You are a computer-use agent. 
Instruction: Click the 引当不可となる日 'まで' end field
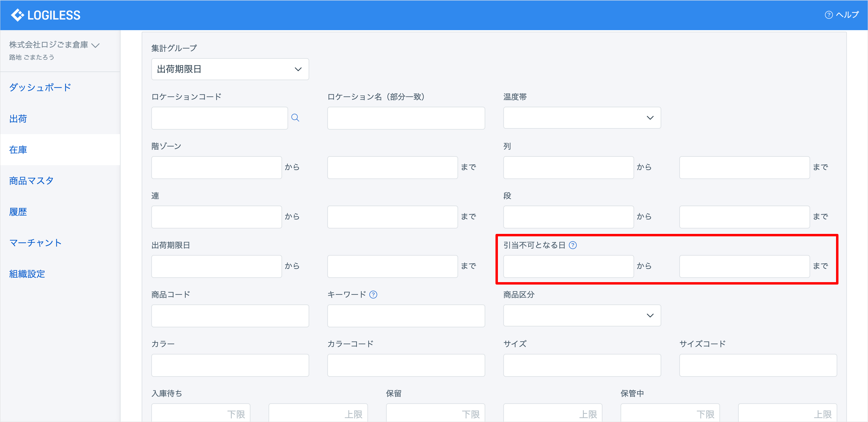pyautogui.click(x=745, y=266)
